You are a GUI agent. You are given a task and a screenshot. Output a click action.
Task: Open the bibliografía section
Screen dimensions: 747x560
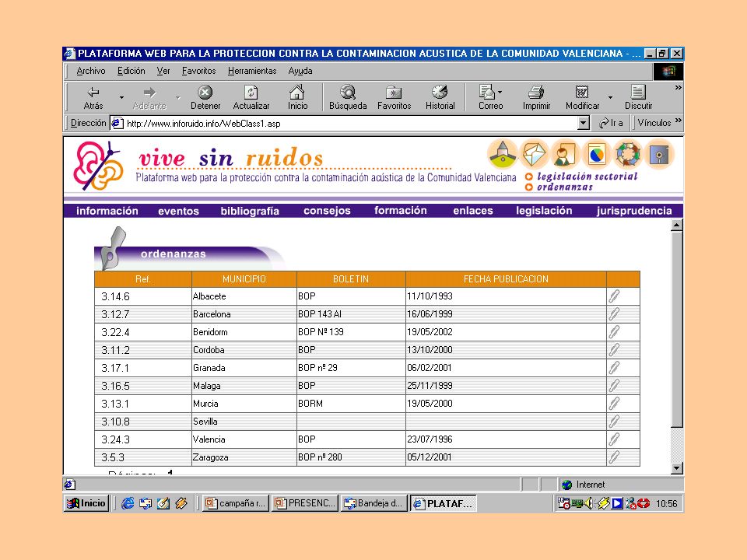[x=250, y=211]
